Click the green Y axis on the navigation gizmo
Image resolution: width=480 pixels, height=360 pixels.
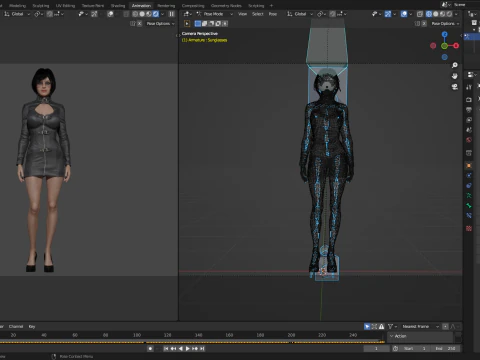click(x=444, y=46)
